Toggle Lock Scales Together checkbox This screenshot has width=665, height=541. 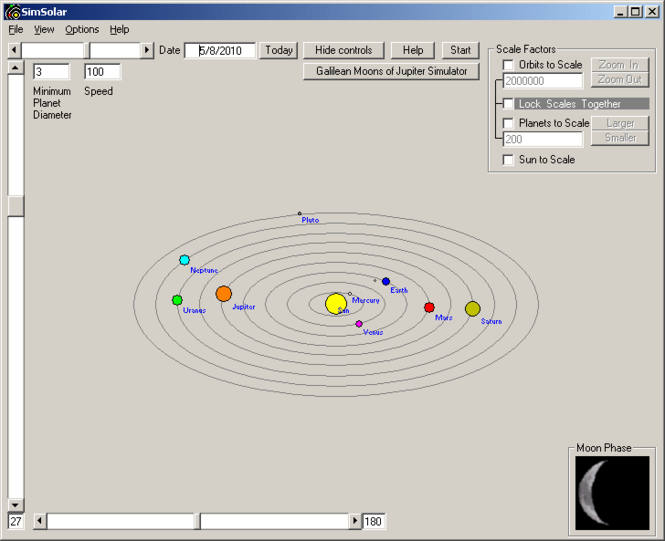point(508,103)
